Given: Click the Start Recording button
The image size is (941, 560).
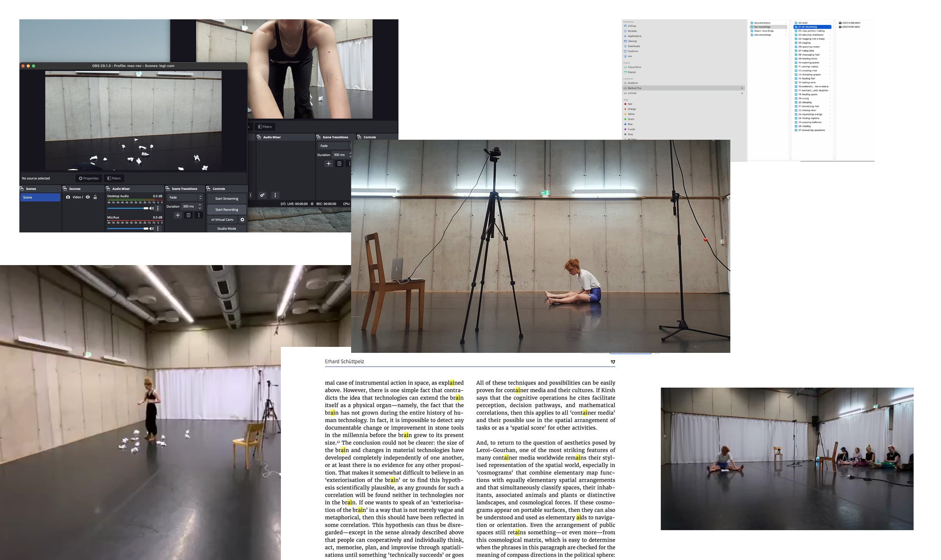Looking at the screenshot, I should [226, 210].
